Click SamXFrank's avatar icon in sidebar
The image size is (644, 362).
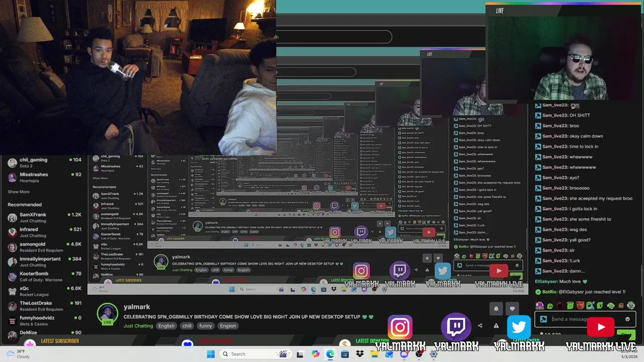pos(12,217)
